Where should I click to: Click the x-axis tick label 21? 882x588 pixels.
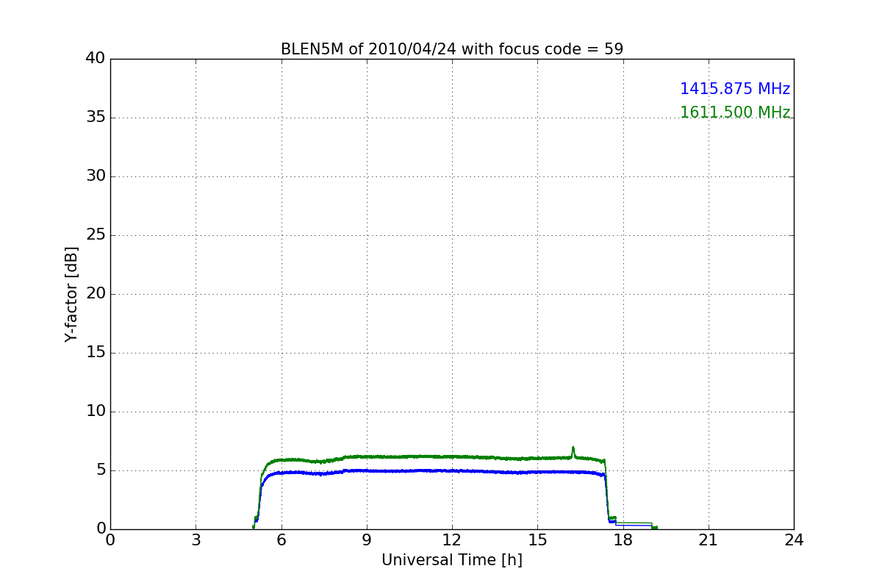[709, 540]
